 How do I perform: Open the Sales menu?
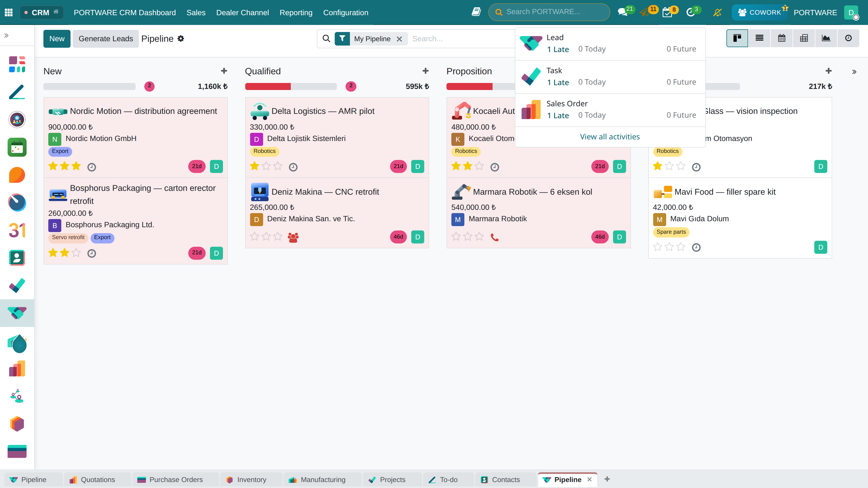[x=196, y=12]
